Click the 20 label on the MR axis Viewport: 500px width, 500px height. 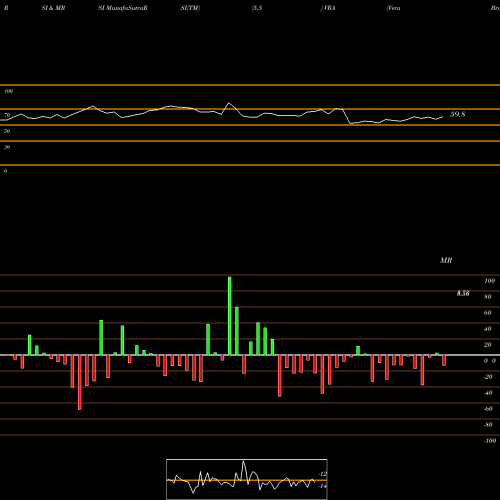click(x=488, y=345)
